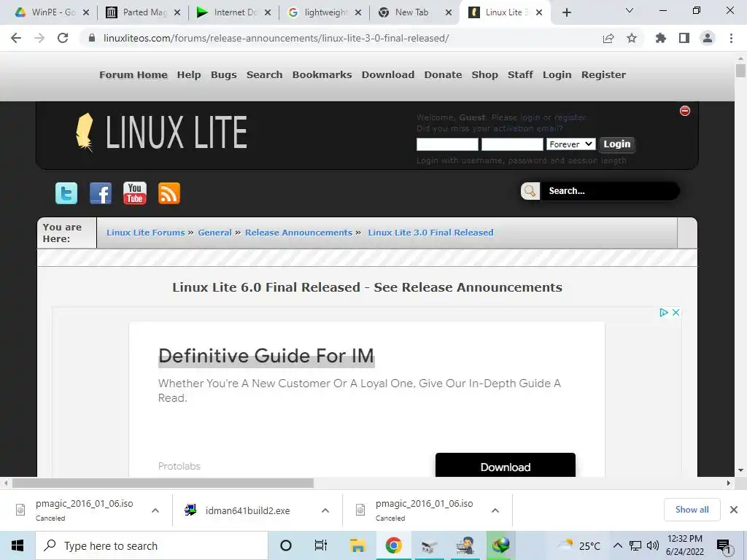
Task: Click the forum search magnifier icon
Action: (530, 191)
